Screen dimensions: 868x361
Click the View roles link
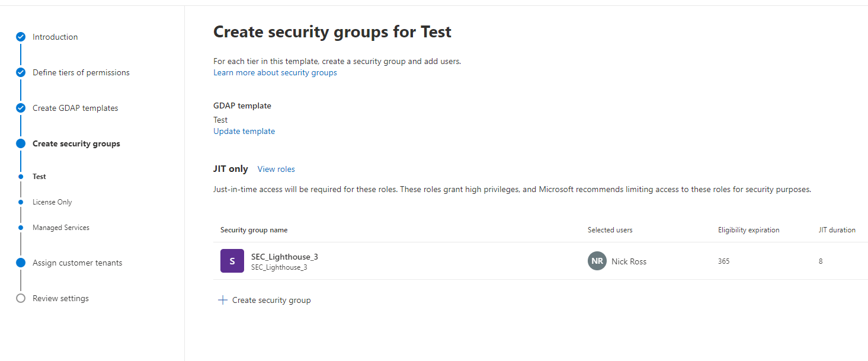tap(276, 169)
